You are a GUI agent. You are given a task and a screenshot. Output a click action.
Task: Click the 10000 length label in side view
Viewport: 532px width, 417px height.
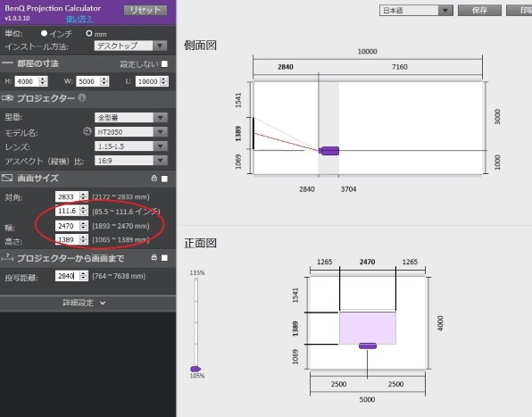pos(367,51)
